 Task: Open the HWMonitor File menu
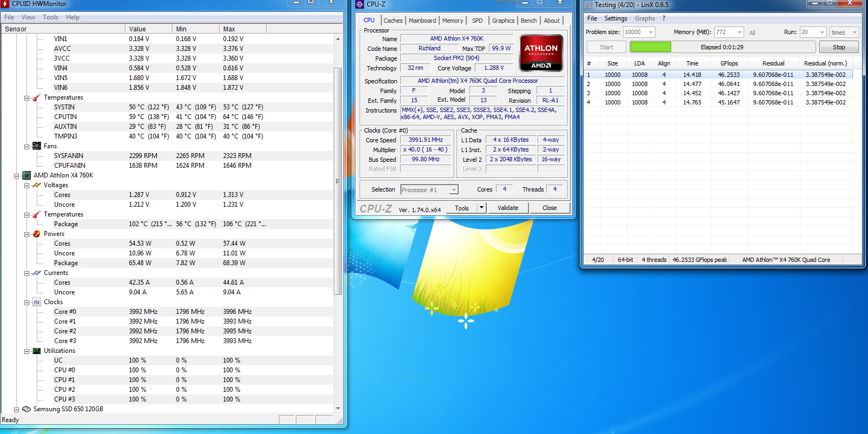coord(9,17)
